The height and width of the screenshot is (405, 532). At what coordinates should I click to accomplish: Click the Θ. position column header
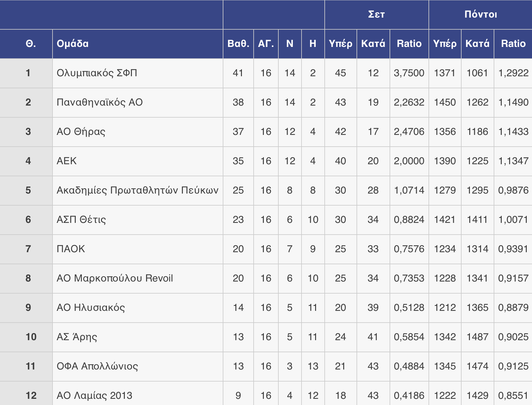coord(31,44)
